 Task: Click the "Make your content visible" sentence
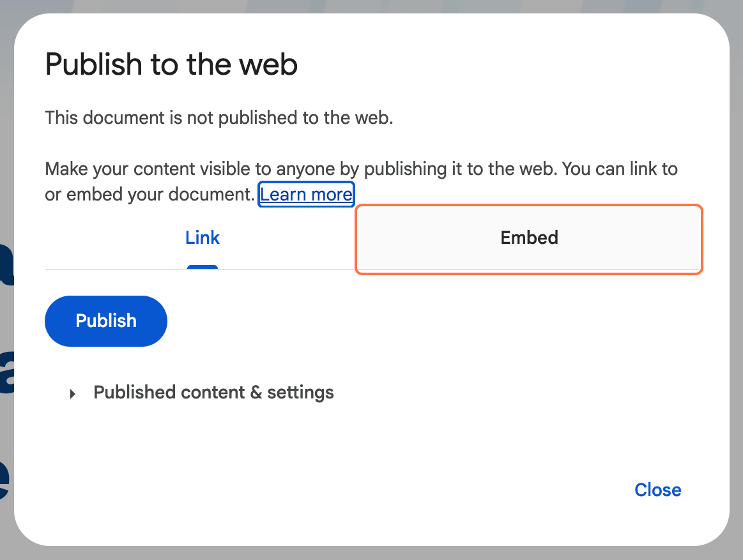tap(256, 170)
